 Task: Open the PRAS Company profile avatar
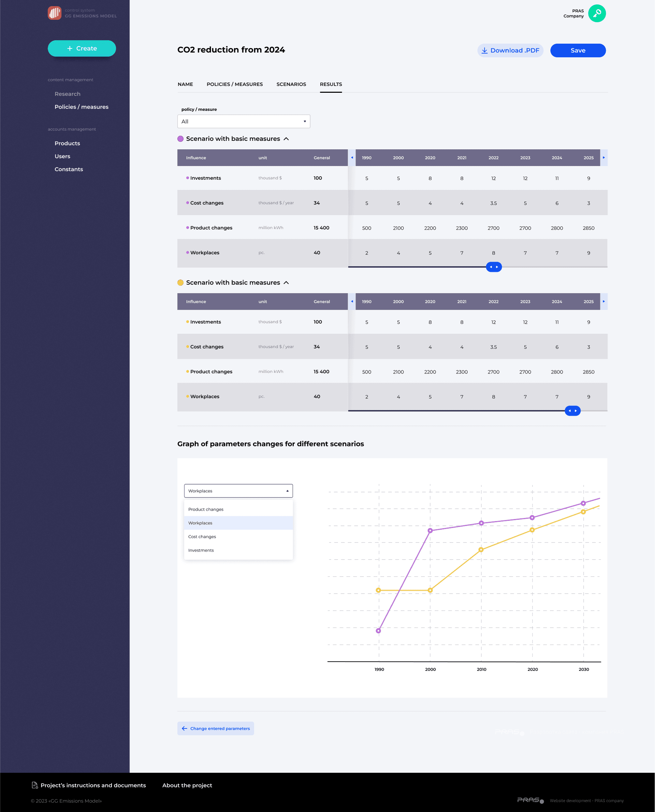597,14
